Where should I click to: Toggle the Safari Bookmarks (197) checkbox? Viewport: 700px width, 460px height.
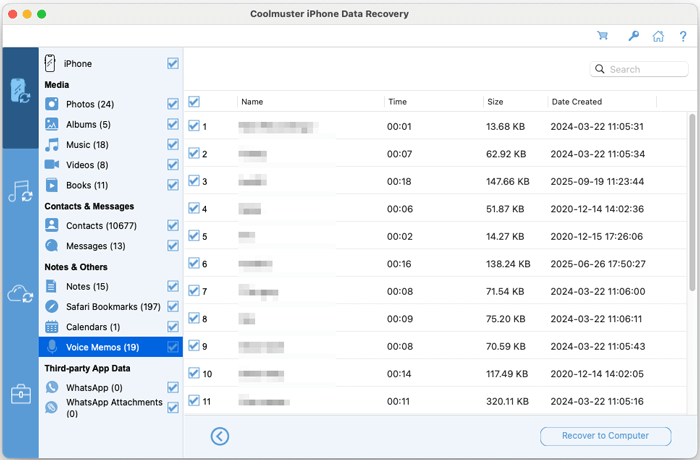click(x=173, y=306)
